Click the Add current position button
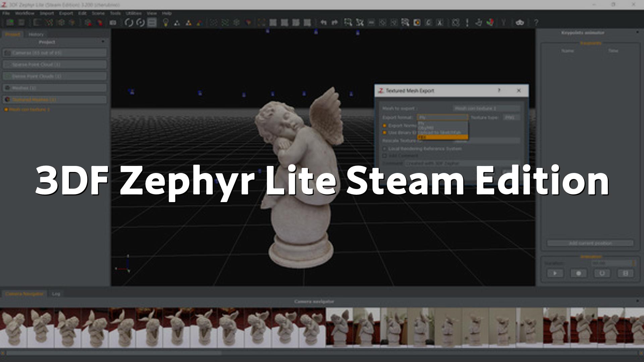This screenshot has height=362, width=644. [x=590, y=243]
